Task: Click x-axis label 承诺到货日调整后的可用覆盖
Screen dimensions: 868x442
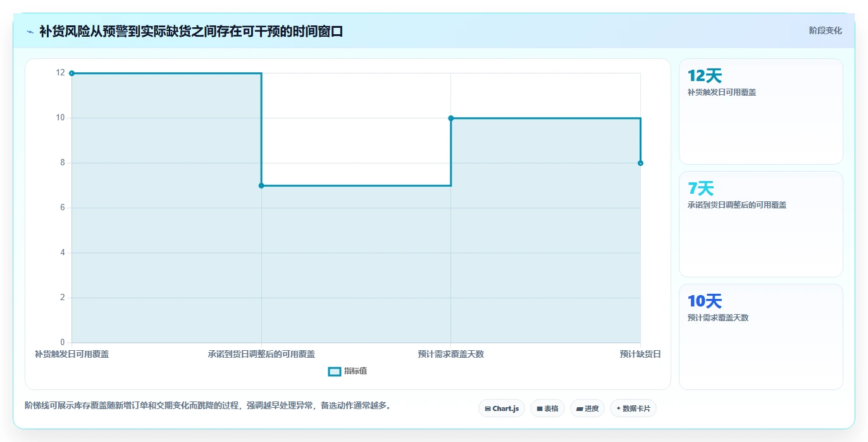Action: [x=261, y=354]
